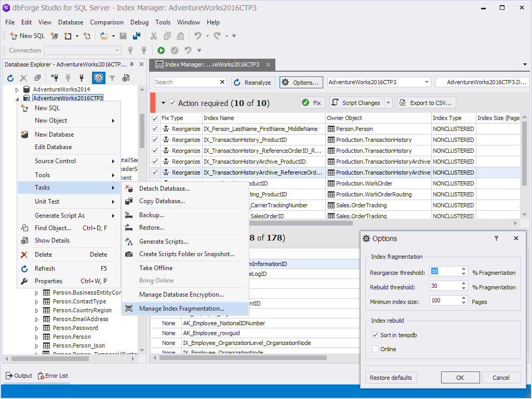Click the green Execute arrow icon
532x399 pixels.
coord(161,50)
